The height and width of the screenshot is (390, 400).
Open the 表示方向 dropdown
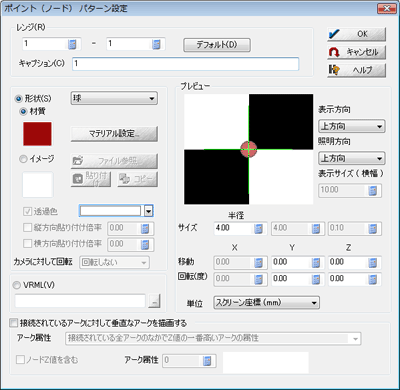tap(352, 126)
